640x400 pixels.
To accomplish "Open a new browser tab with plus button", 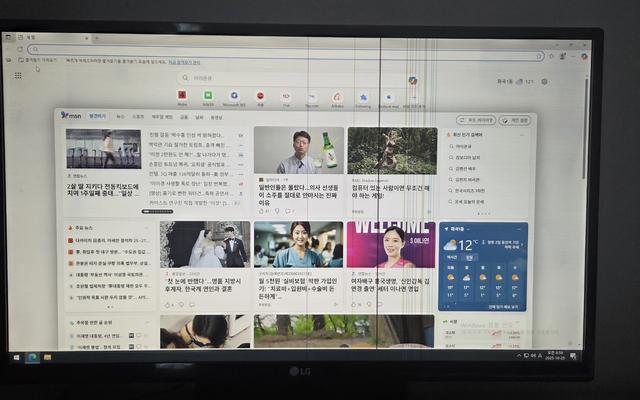I will click(x=97, y=38).
